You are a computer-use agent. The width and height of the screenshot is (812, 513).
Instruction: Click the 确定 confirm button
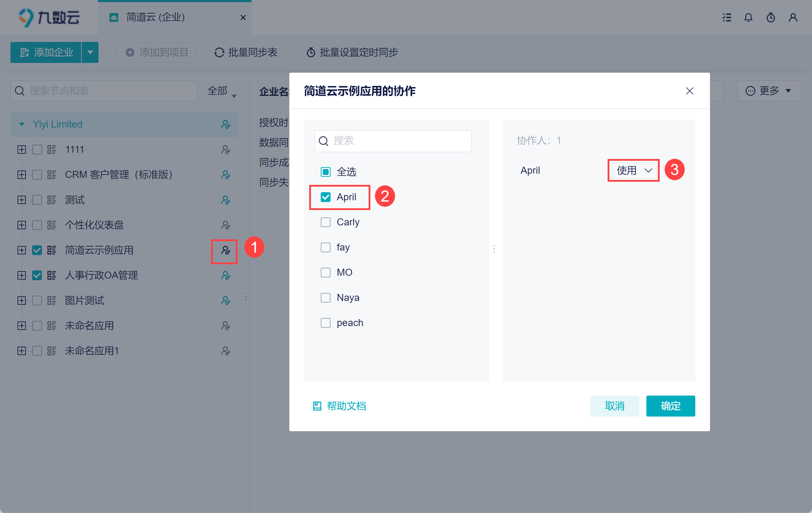670,406
